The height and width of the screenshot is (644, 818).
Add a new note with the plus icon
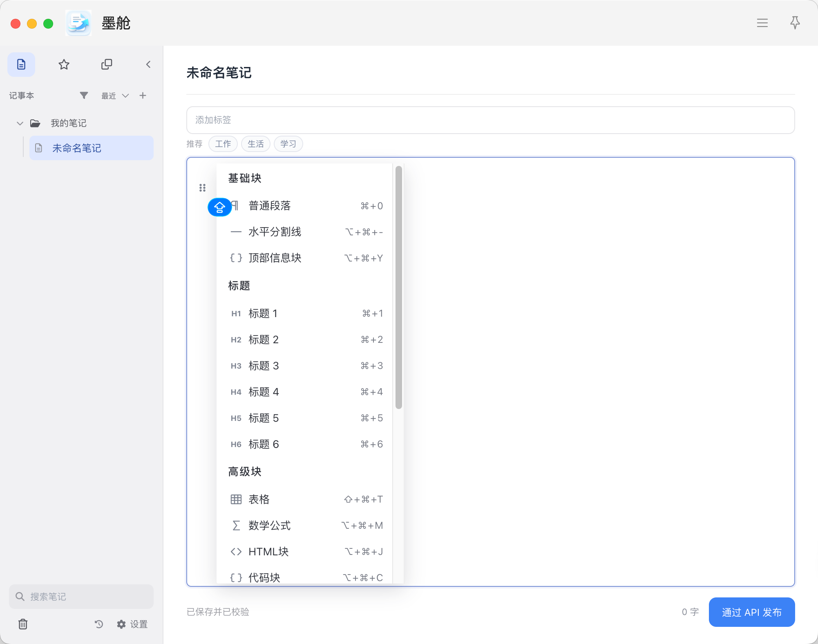[x=143, y=95]
